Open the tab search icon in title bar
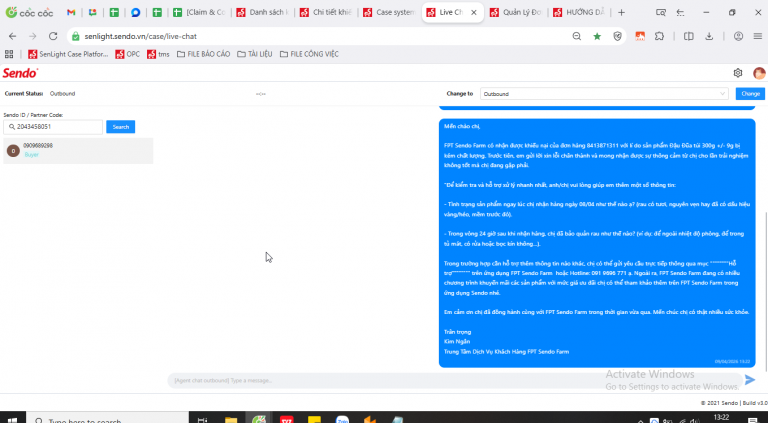This screenshot has height=423, width=768. pos(661,13)
